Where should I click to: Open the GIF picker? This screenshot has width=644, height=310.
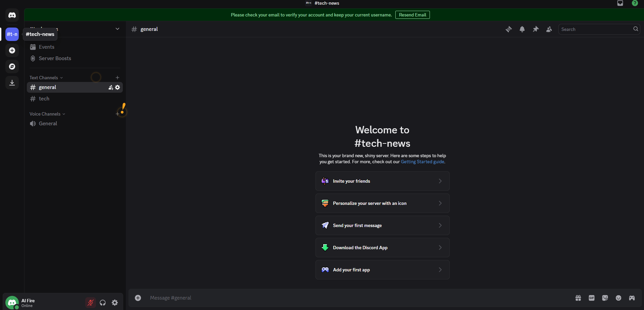(x=592, y=298)
